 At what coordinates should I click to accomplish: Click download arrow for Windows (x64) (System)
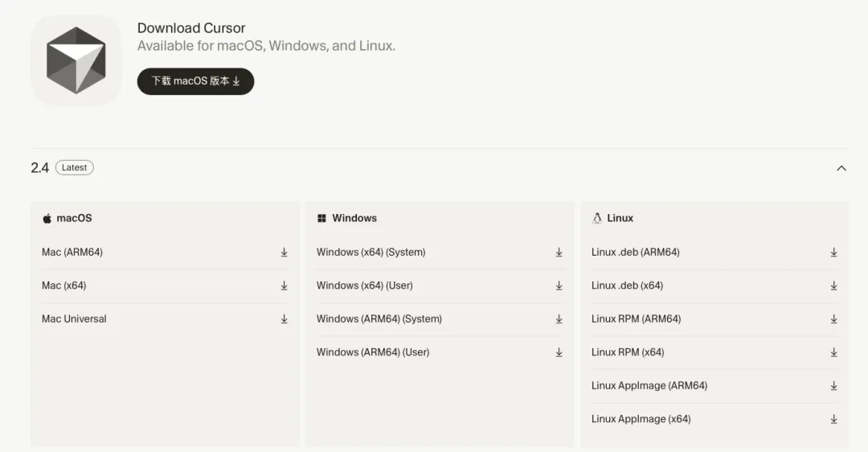point(559,253)
